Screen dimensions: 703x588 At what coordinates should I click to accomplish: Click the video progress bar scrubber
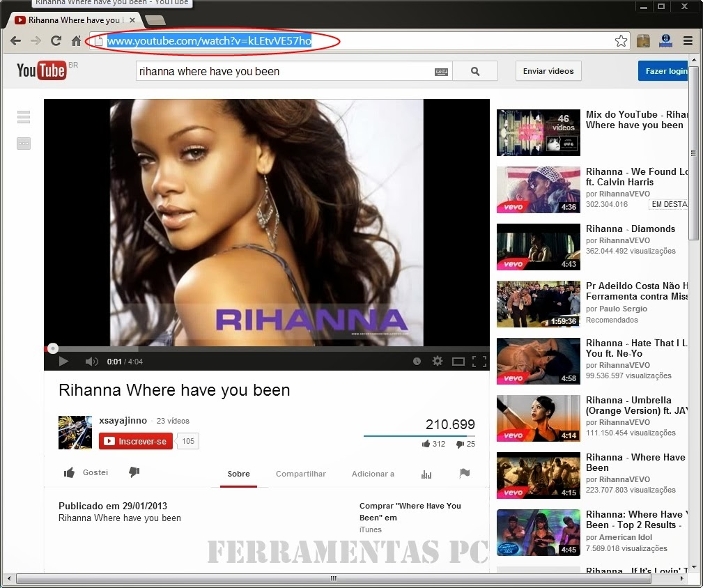53,348
